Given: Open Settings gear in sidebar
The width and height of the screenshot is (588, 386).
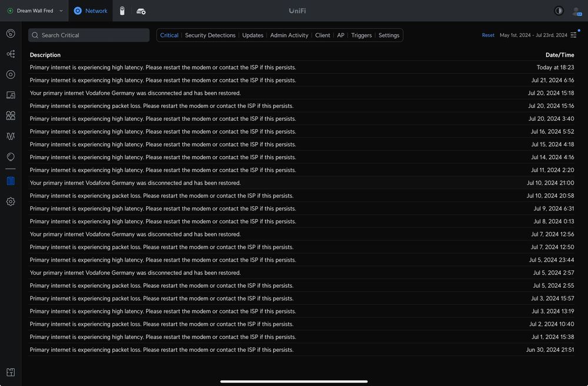Looking at the screenshot, I should point(11,202).
